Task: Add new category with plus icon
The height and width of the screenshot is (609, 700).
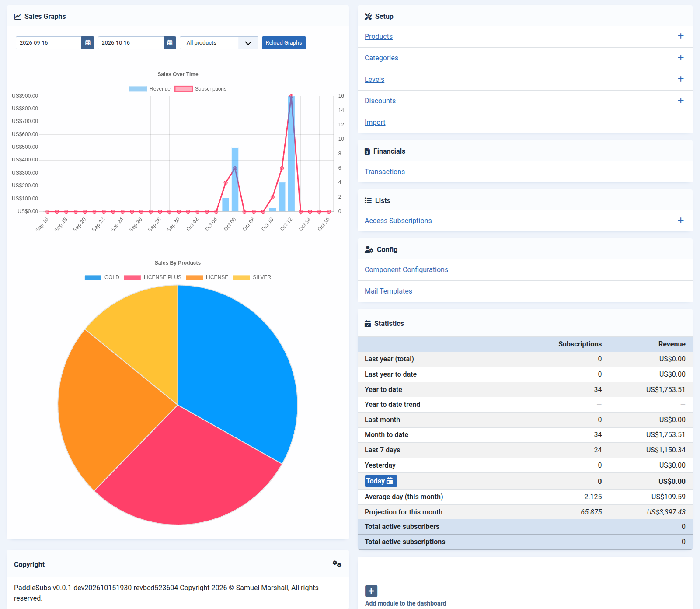Action: (x=680, y=58)
